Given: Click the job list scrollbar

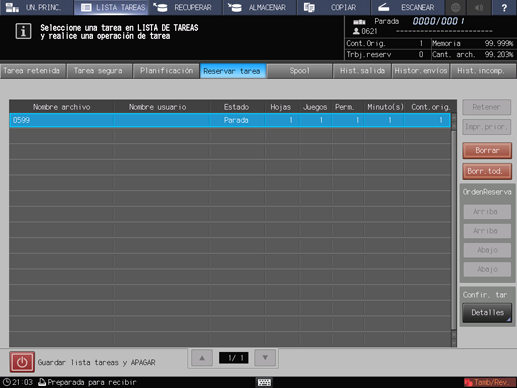Looking at the screenshot, I should click(x=454, y=230).
